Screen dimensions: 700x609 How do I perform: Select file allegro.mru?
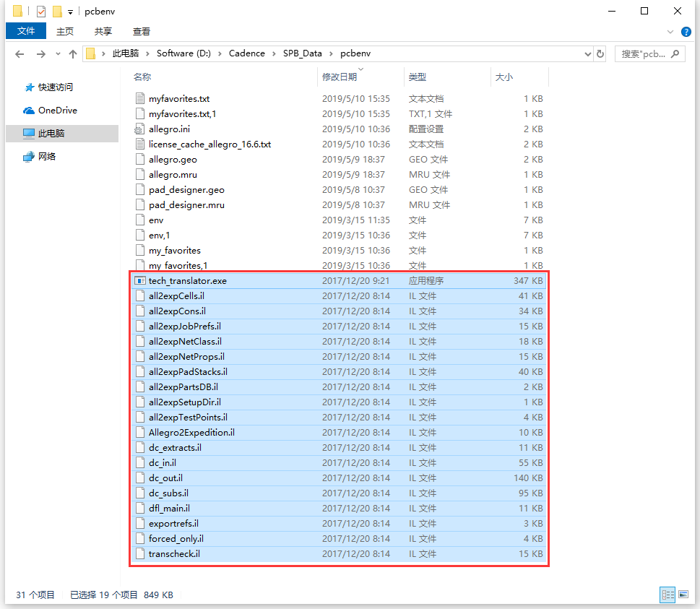tap(173, 175)
